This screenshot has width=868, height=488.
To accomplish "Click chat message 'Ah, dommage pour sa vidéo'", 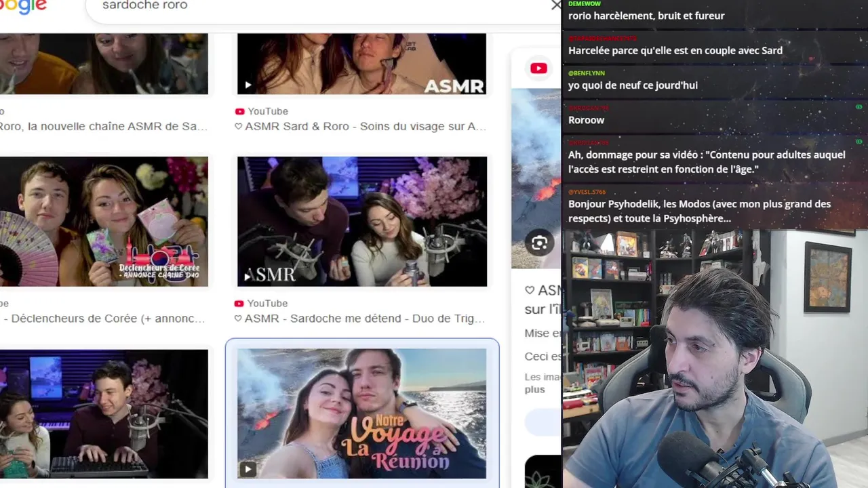I will [707, 162].
